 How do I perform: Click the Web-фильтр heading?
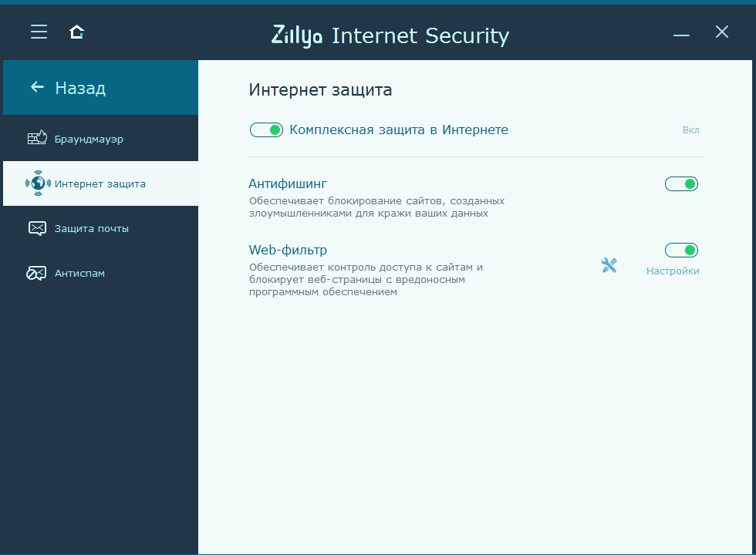click(x=288, y=250)
